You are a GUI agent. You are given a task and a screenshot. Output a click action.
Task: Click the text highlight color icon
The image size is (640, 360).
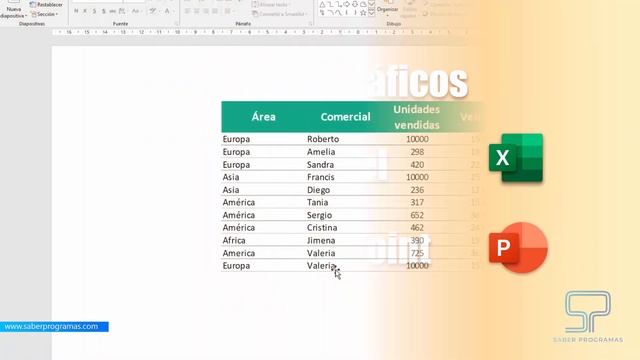[153, 11]
